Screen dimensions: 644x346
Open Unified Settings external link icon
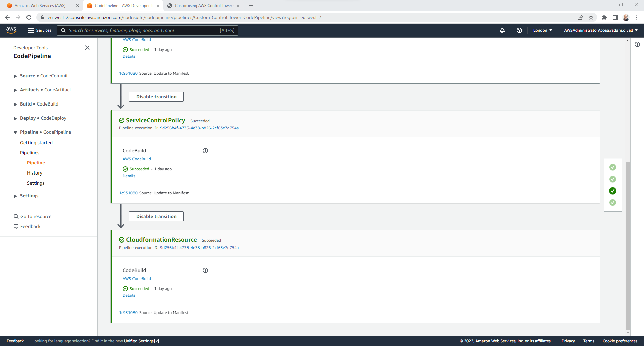tap(157, 341)
